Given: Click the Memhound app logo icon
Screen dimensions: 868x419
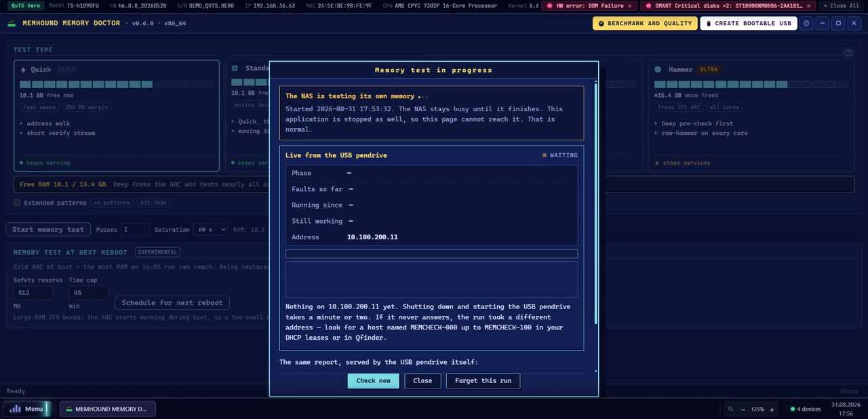Looking at the screenshot, I should pyautogui.click(x=12, y=23).
